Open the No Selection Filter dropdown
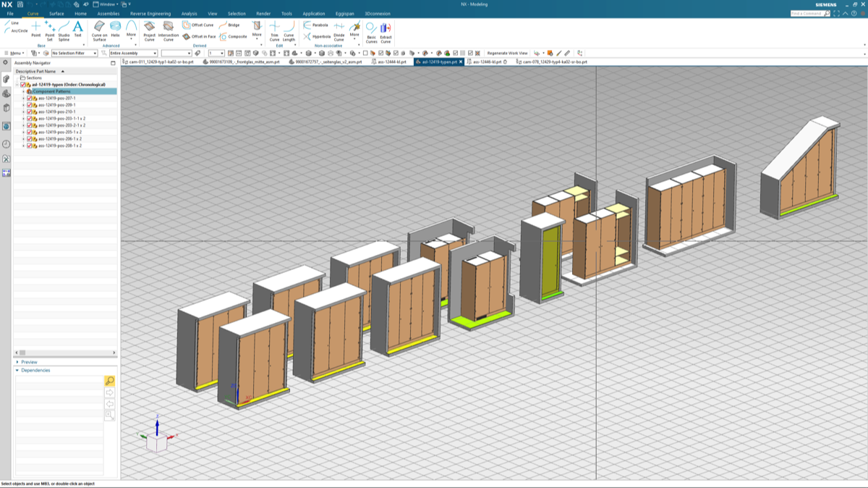Screen dimensions: 868x488 [75, 53]
